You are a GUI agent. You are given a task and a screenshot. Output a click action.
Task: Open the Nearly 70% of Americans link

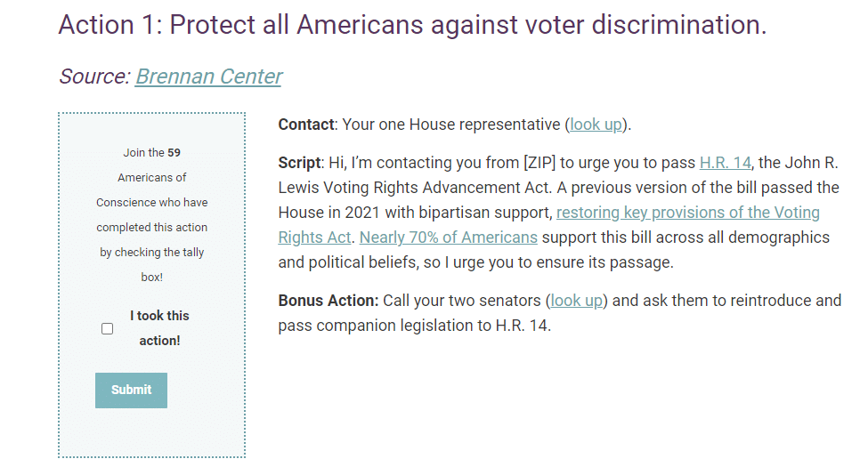click(448, 237)
